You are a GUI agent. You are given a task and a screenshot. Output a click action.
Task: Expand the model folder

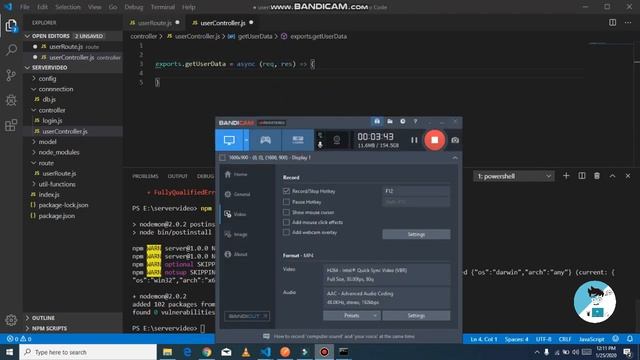[x=47, y=142]
